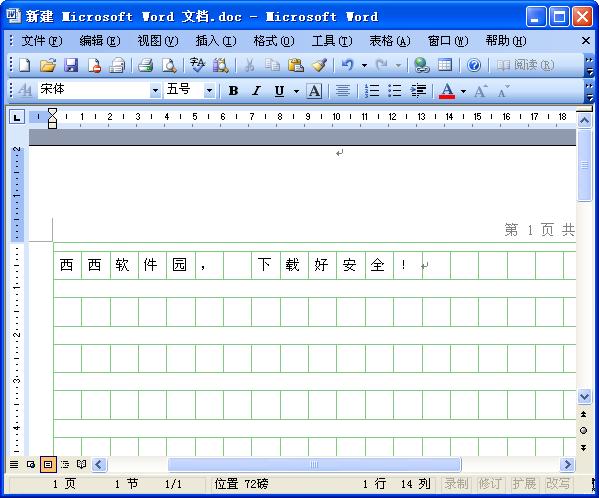Open redo history dropdown arrow

click(398, 65)
